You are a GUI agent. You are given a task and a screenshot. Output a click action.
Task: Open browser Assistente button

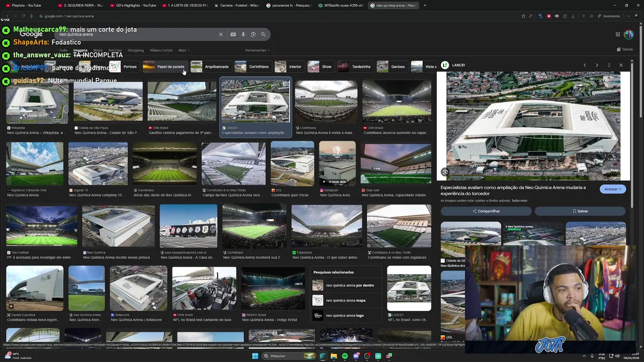[609, 16]
